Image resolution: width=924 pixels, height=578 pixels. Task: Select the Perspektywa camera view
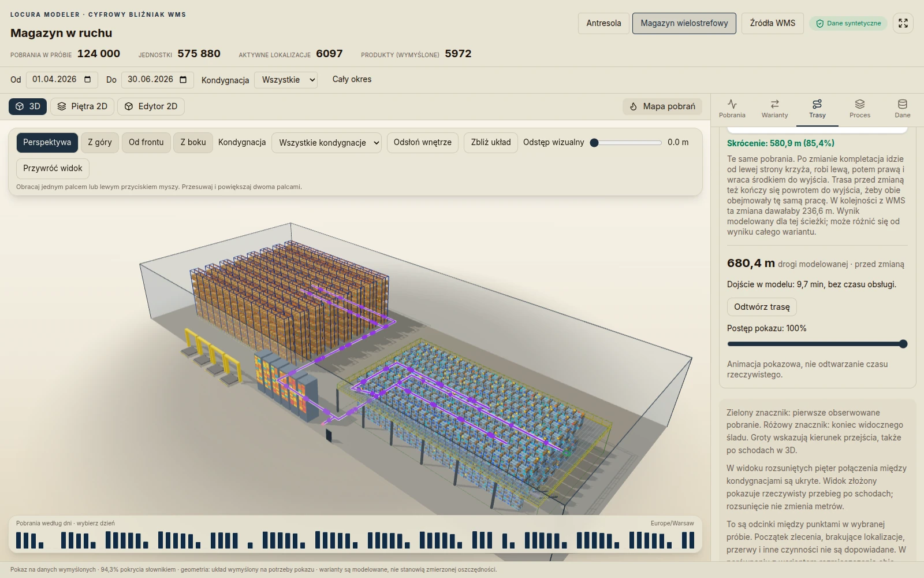pos(47,142)
